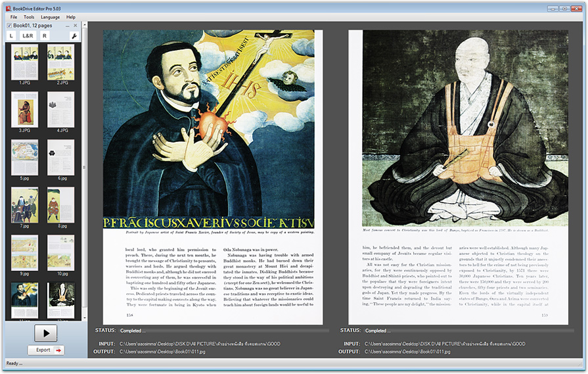The height and width of the screenshot is (374, 588).
Task: Collapse the Book01 panel with the dash icon
Action: (68, 26)
